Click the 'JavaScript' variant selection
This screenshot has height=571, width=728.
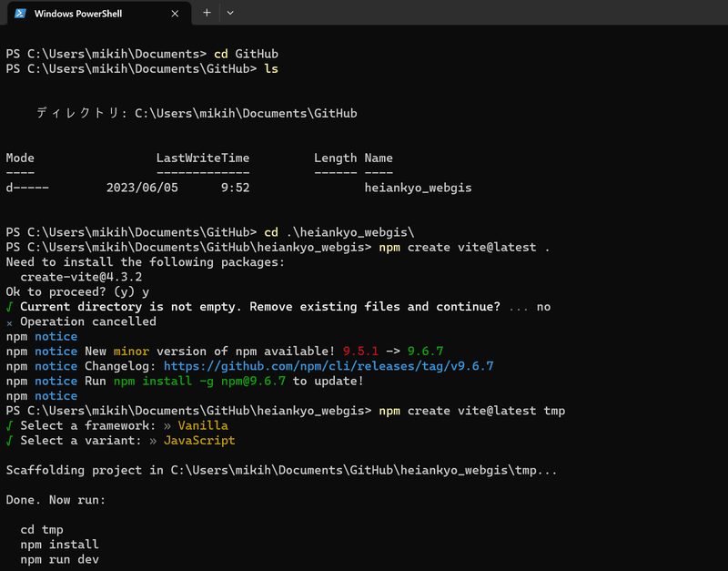click(199, 441)
